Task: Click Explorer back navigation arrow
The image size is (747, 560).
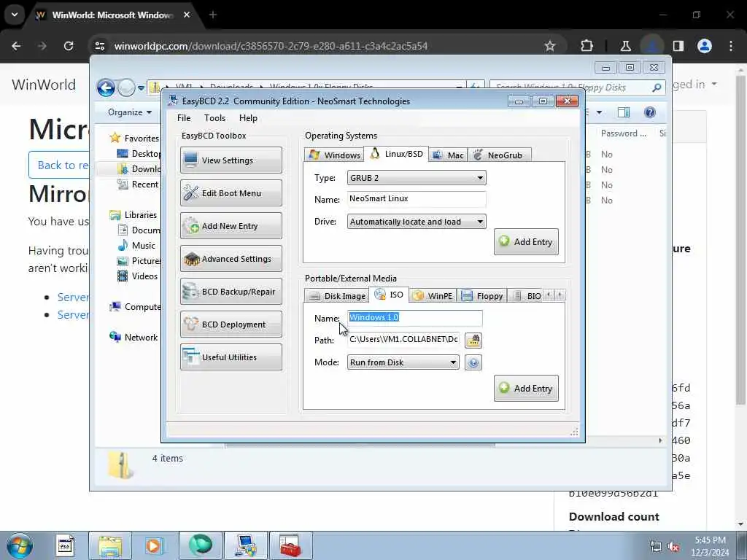Action: (106, 87)
